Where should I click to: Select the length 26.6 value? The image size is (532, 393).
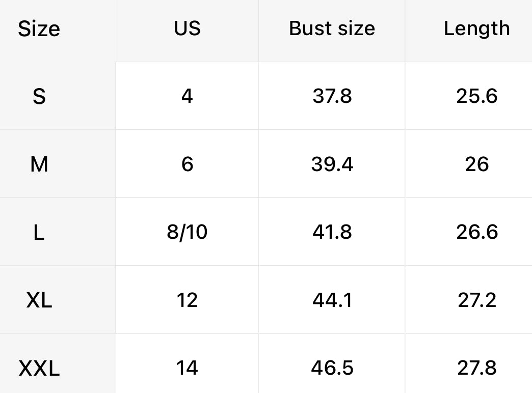pyautogui.click(x=476, y=232)
